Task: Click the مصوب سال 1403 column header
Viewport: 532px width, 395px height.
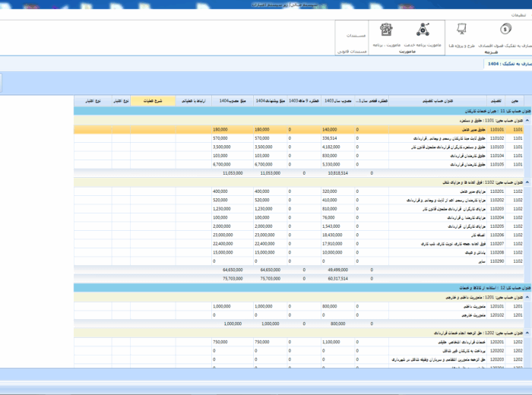Action: (338, 100)
